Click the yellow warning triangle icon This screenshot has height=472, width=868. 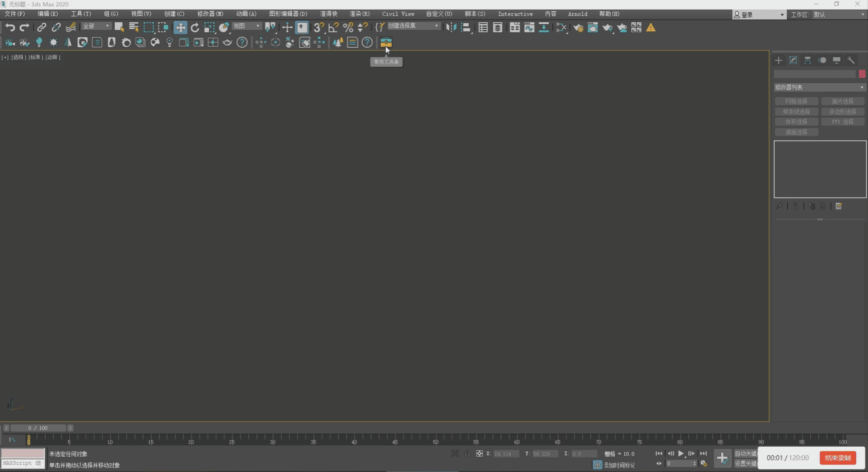click(651, 28)
